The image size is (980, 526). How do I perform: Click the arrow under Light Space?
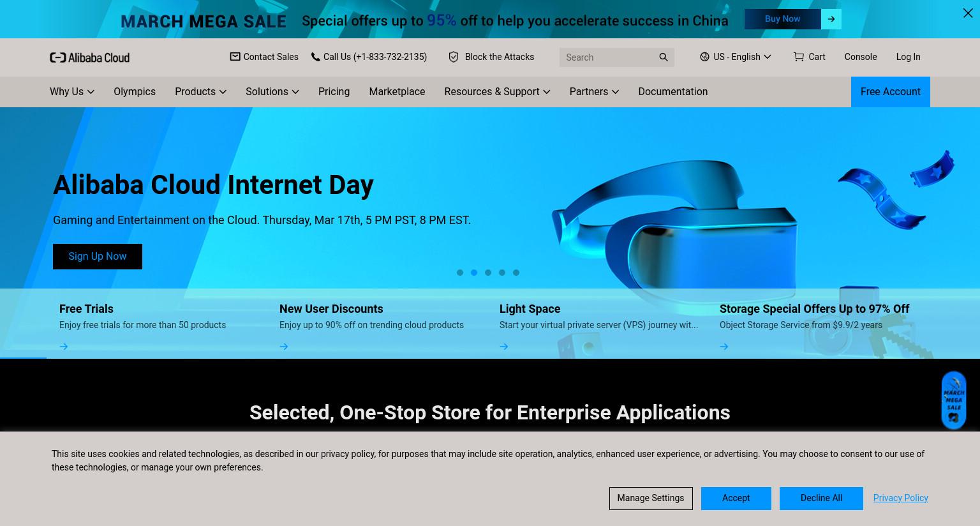pos(504,347)
